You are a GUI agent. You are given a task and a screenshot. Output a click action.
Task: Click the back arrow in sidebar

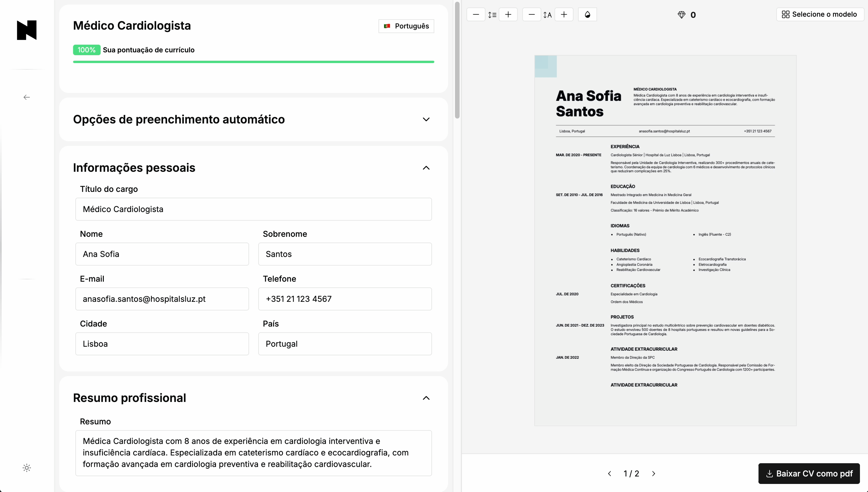[x=27, y=97]
